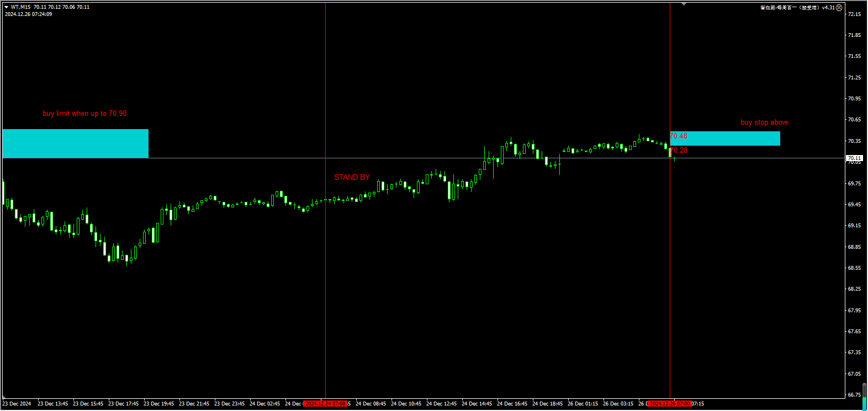The image size is (868, 411).
Task: Click the current price tag 70.11
Action: (854, 158)
